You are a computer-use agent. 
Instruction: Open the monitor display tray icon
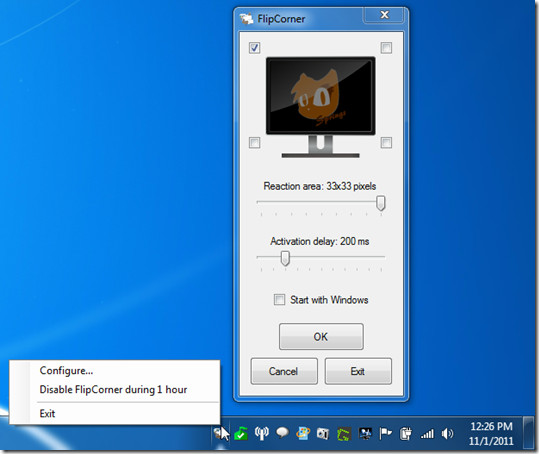[x=365, y=434]
